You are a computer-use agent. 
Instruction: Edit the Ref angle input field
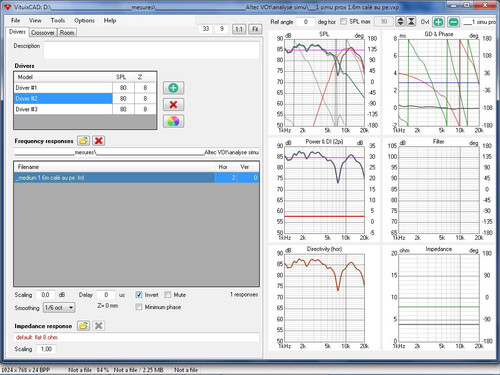point(305,22)
